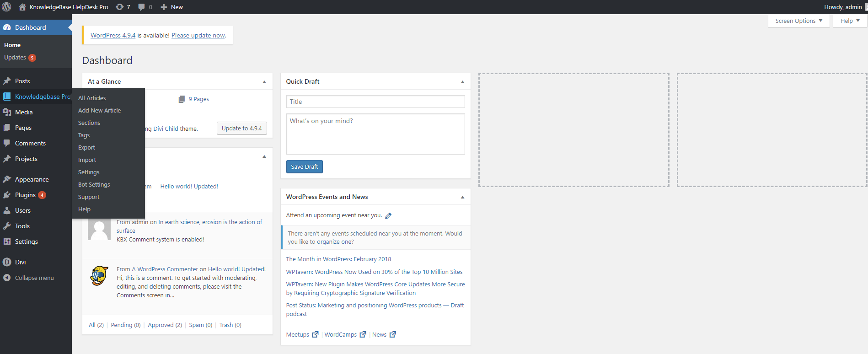The image size is (868, 354).
Task: Click the What's on your mind textarea
Action: (375, 134)
